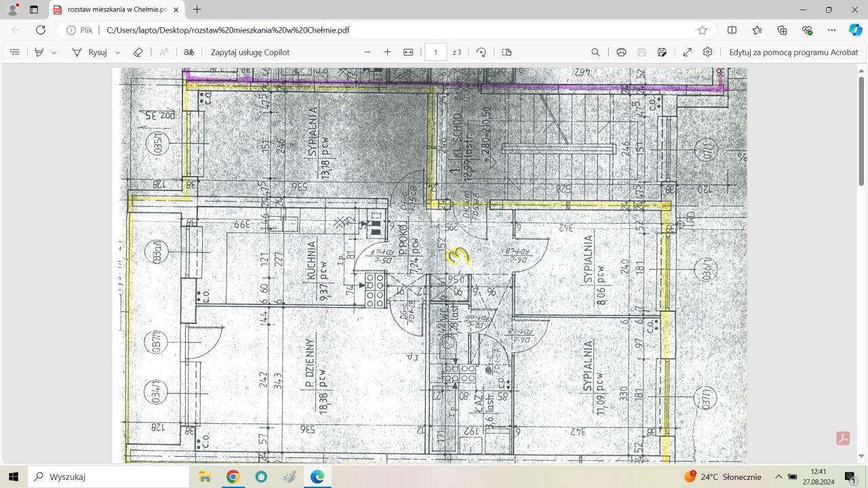Image resolution: width=868 pixels, height=488 pixels.
Task: Toggle full screen mode for PDF
Action: (x=687, y=52)
